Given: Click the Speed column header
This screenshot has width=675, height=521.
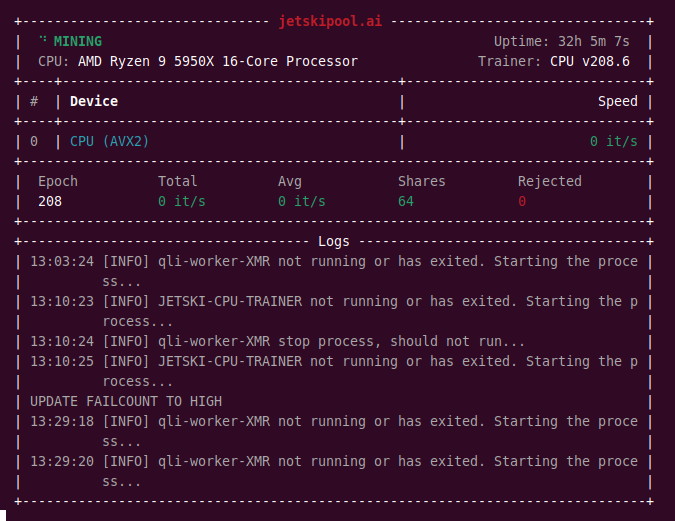Looking at the screenshot, I should [617, 101].
